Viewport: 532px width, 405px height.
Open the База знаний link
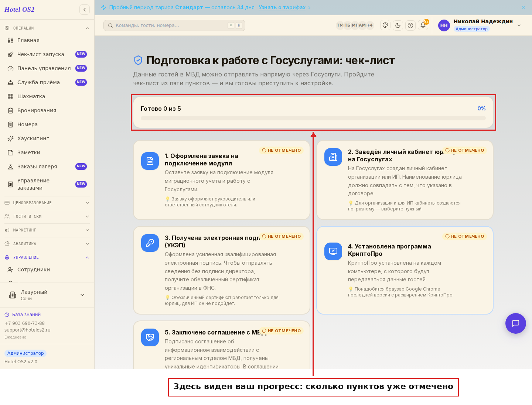tap(23, 315)
